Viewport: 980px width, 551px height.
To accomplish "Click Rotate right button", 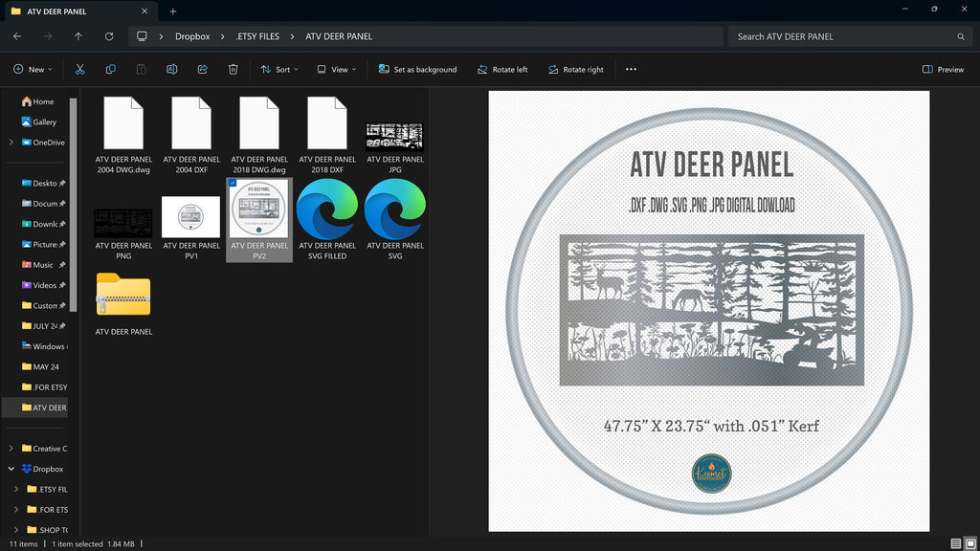I will pos(575,69).
